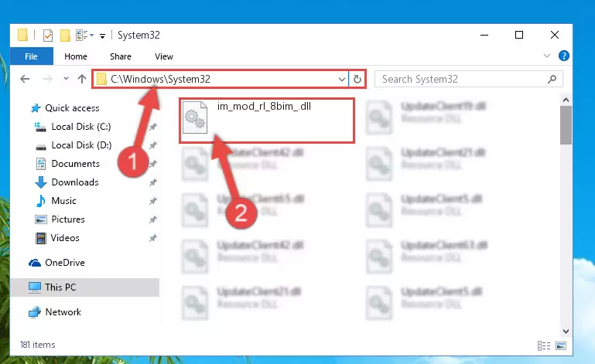Open the recent locations dropdown
The width and height of the screenshot is (595, 364).
click(x=66, y=79)
